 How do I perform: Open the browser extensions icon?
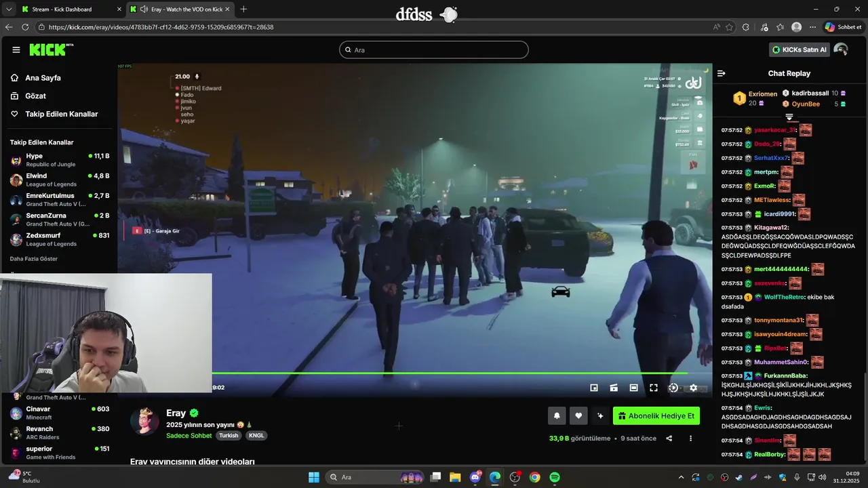(x=746, y=27)
